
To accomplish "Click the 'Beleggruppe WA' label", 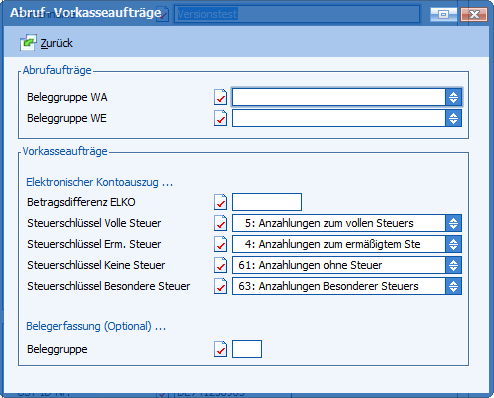I will pos(67,97).
